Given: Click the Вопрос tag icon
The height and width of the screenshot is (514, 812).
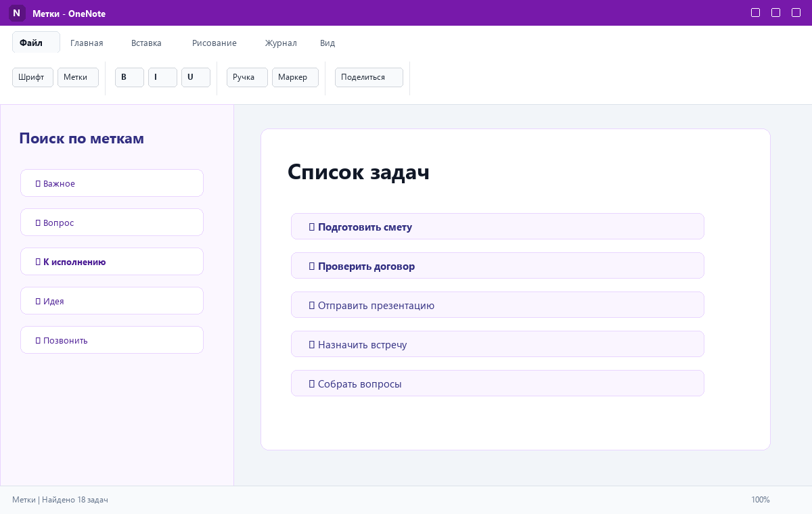Looking at the screenshot, I should point(38,223).
